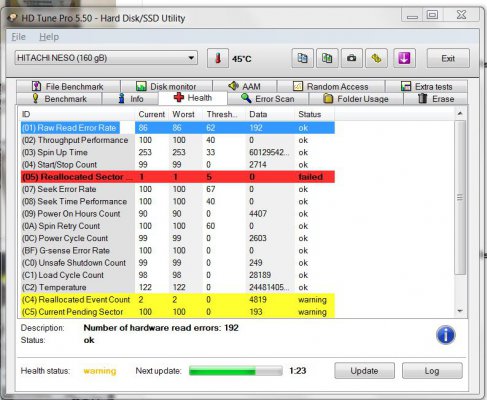This screenshot has height=400, width=487.
Task: Click the 4407 power on hours value
Action: pos(258,214)
